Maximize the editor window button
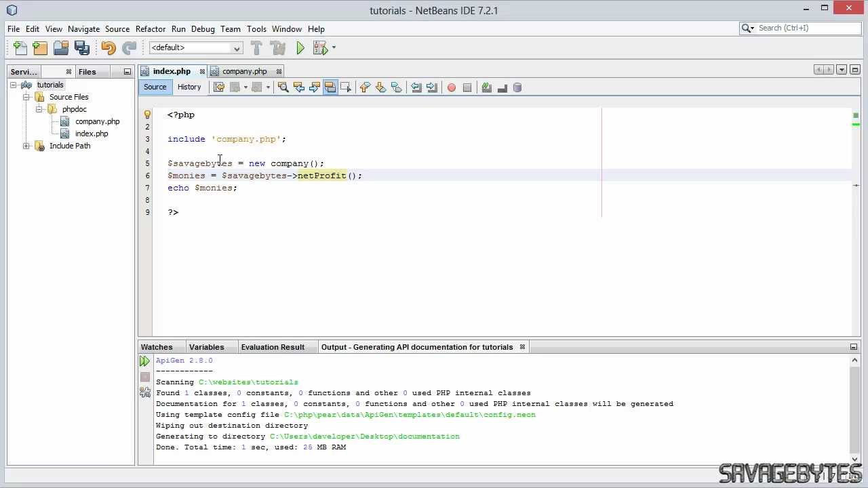 tap(855, 70)
